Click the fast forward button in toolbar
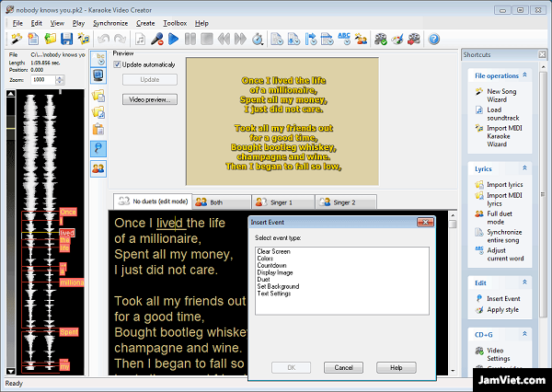 (240, 39)
